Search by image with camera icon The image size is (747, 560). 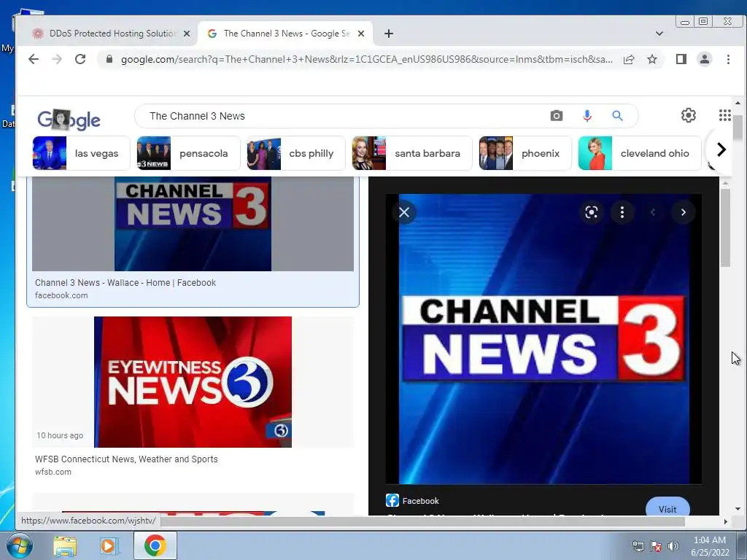point(557,116)
